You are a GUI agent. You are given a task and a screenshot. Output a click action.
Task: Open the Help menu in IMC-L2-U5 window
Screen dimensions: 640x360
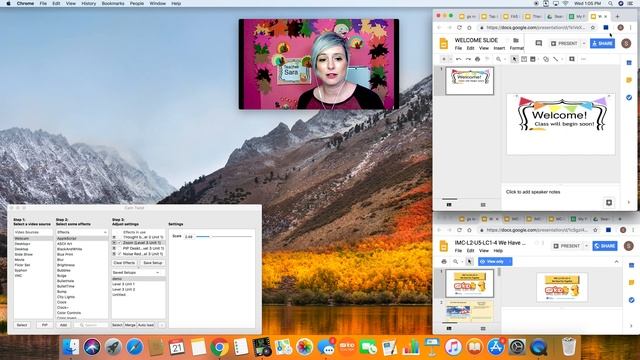pyautogui.click(x=498, y=251)
